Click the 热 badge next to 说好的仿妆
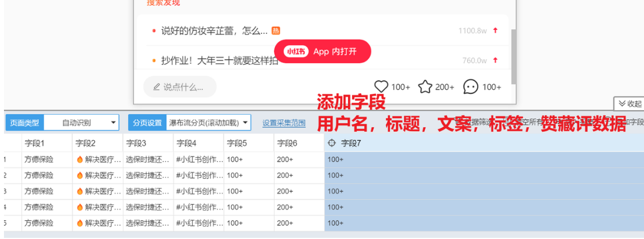The height and width of the screenshot is (239, 644). point(276,31)
